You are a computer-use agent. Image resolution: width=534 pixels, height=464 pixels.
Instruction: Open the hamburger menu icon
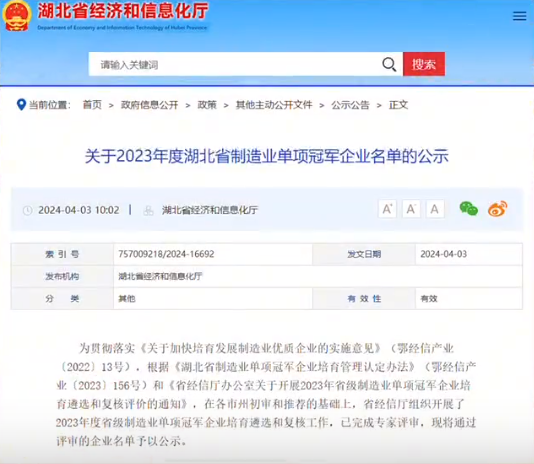point(519,16)
